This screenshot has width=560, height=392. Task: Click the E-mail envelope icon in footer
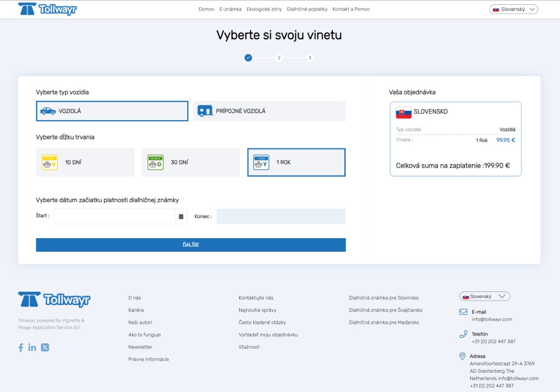pos(463,312)
